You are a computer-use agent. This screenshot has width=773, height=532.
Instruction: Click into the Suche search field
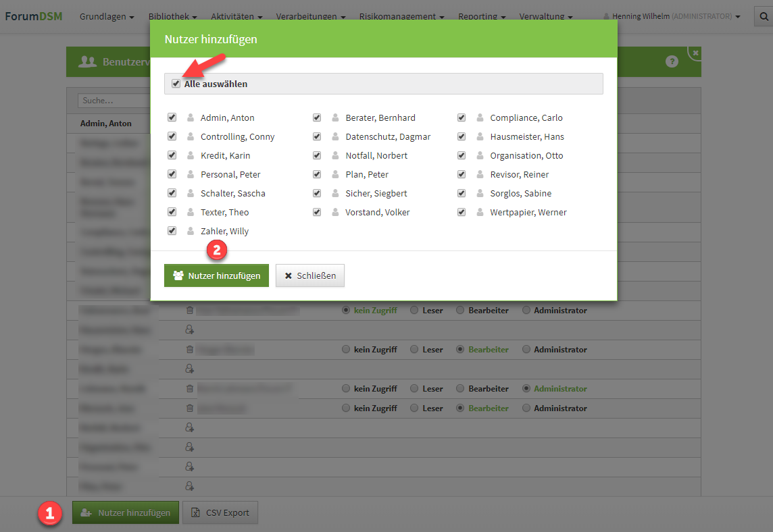pyautogui.click(x=114, y=101)
